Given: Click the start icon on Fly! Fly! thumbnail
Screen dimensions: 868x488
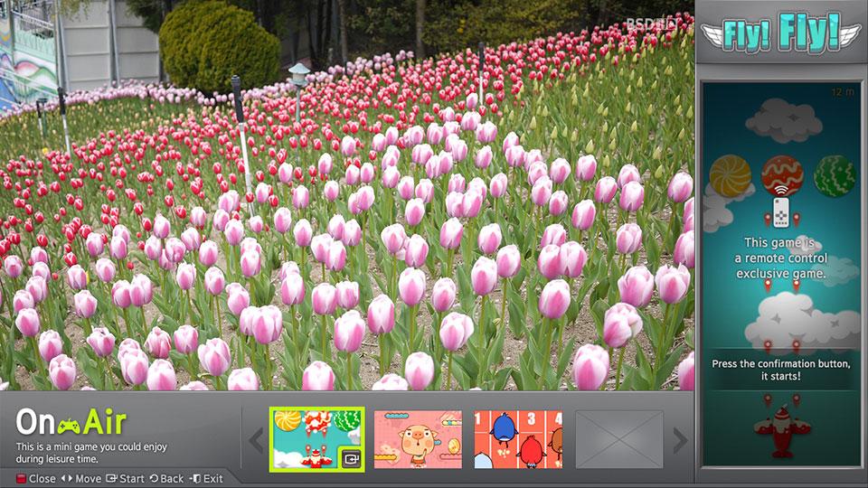Looking at the screenshot, I should (x=351, y=458).
